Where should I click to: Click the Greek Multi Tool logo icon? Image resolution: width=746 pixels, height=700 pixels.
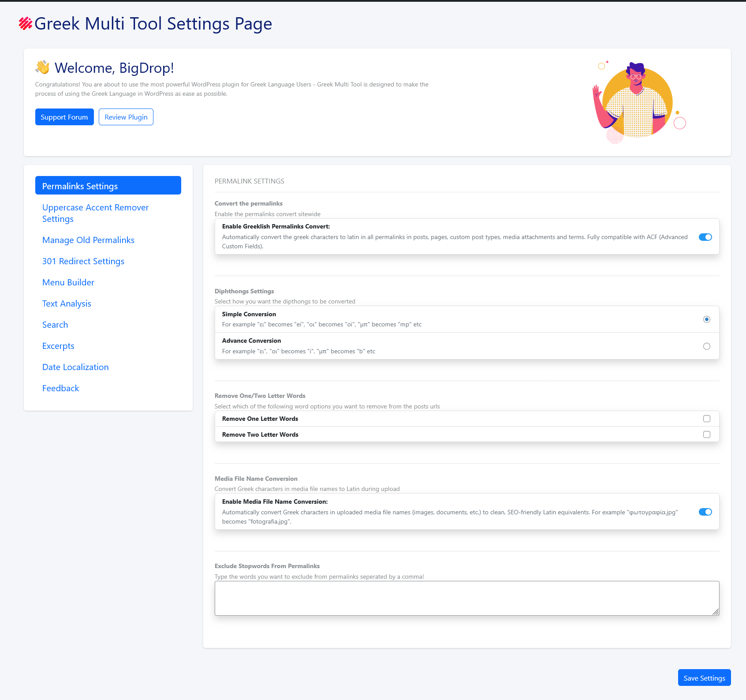(26, 23)
